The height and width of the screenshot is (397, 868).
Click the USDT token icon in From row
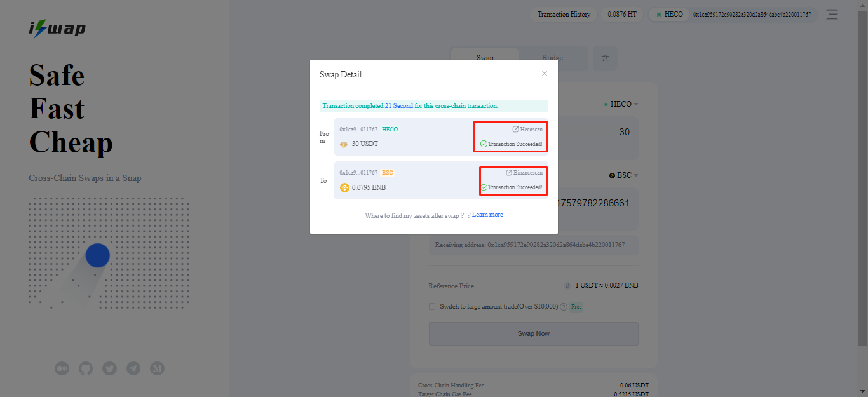click(344, 144)
